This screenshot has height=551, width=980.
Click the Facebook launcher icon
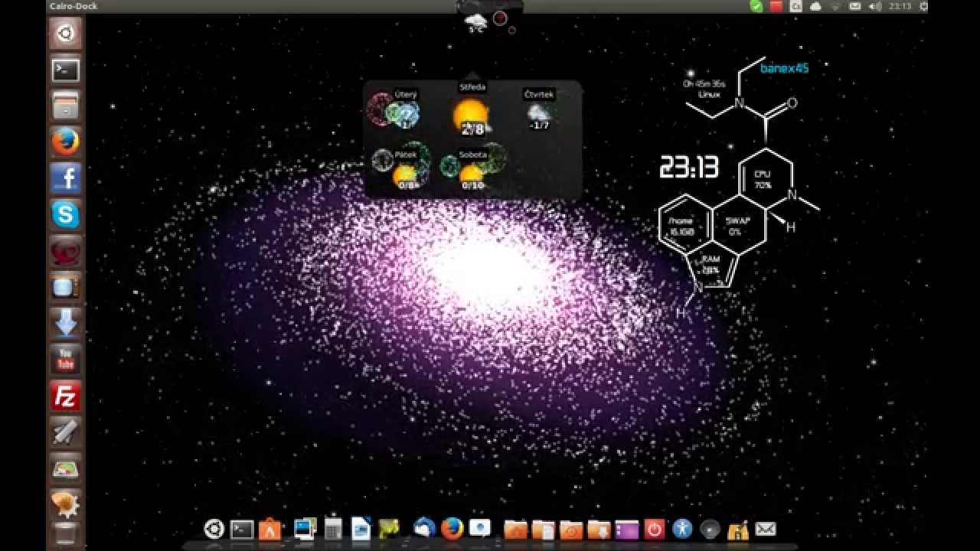66,179
